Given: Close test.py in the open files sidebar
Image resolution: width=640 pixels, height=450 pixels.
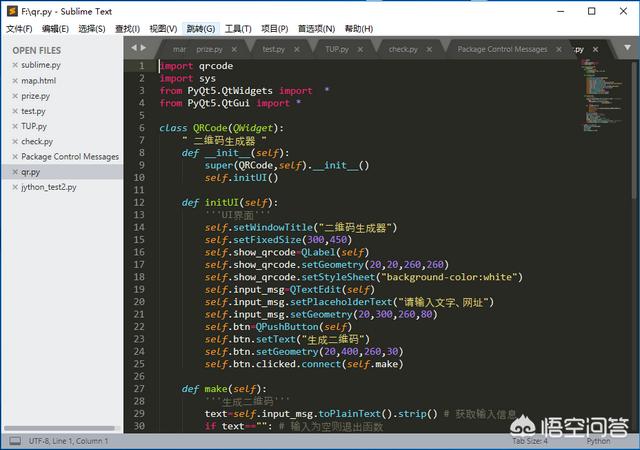Looking at the screenshot, I should (15, 111).
